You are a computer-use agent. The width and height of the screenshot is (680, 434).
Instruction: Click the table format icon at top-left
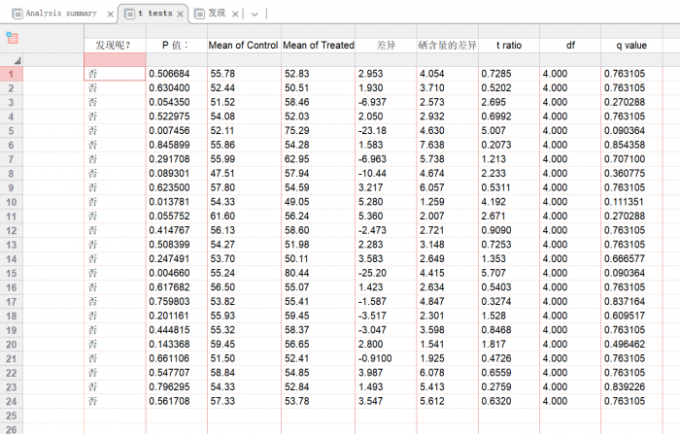coord(12,38)
